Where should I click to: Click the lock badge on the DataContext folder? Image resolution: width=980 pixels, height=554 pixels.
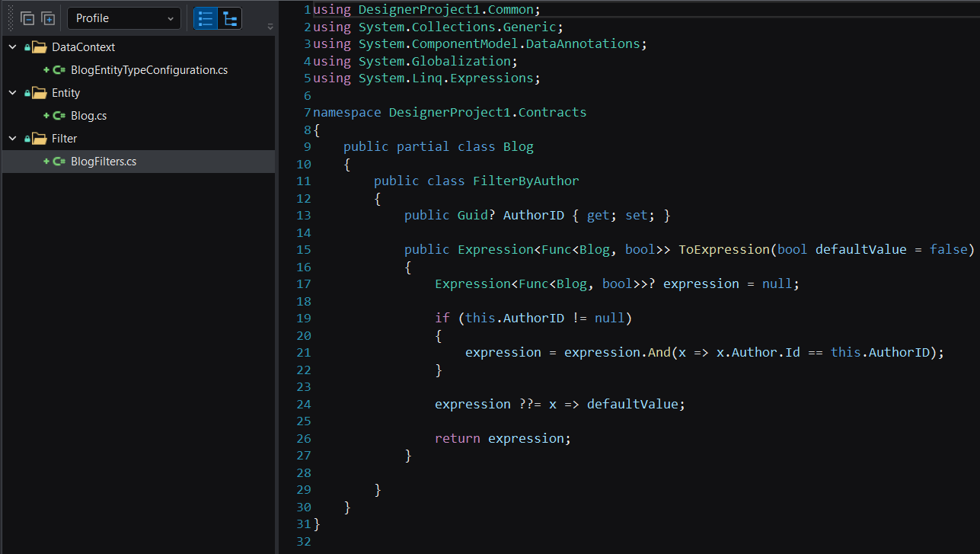pyautogui.click(x=27, y=48)
